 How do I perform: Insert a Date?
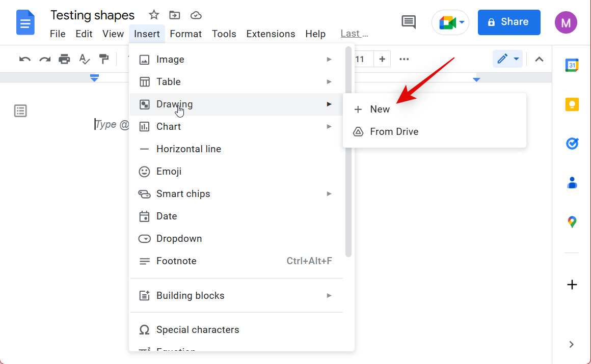[236, 216]
